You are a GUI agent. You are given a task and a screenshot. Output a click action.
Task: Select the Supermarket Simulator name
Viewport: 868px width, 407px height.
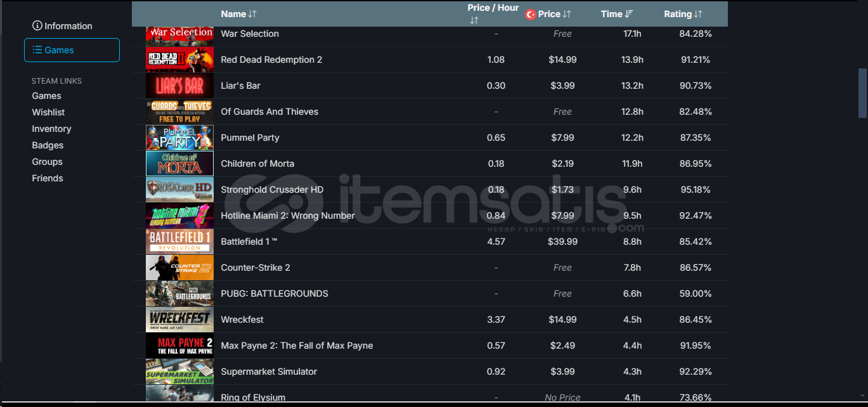pyautogui.click(x=269, y=371)
